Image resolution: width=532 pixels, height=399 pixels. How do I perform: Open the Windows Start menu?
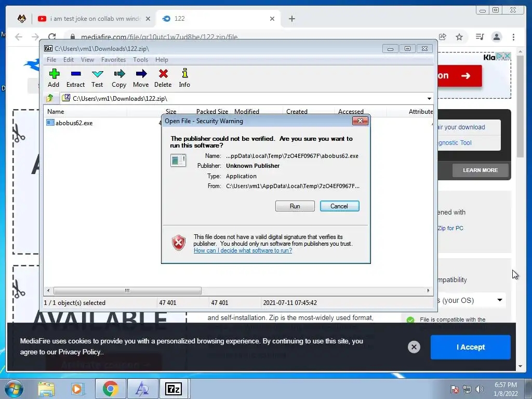(x=14, y=389)
